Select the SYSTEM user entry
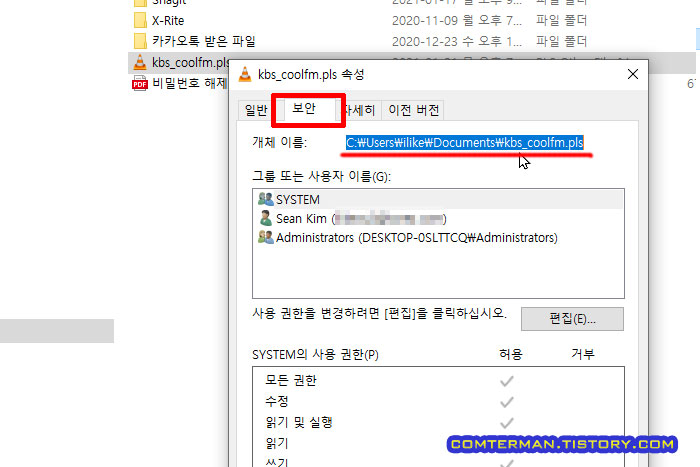 click(438, 200)
